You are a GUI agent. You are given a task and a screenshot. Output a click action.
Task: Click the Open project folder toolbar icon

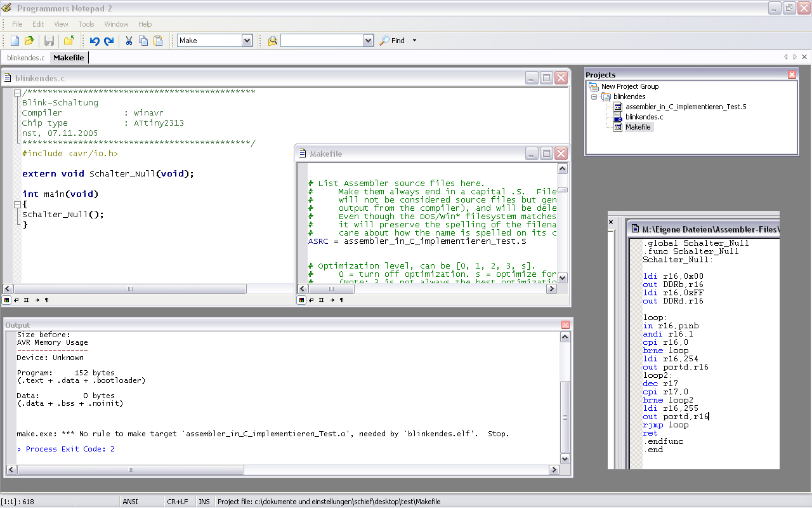pyautogui.click(x=69, y=41)
